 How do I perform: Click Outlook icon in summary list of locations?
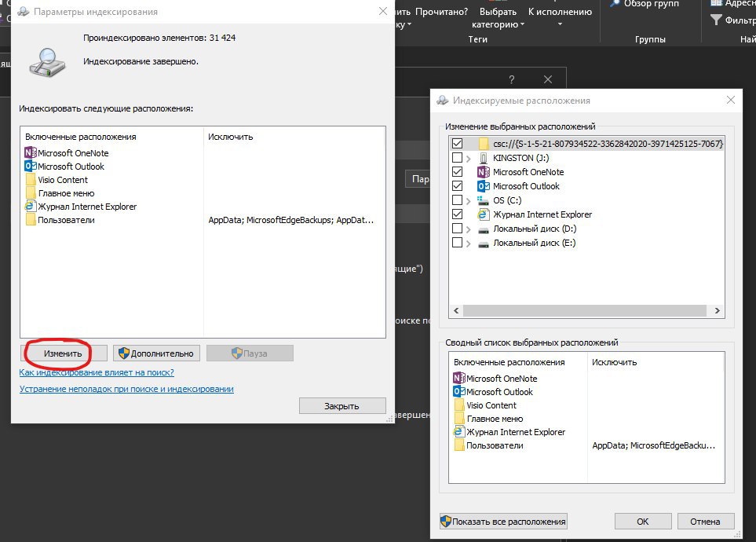pos(459,391)
